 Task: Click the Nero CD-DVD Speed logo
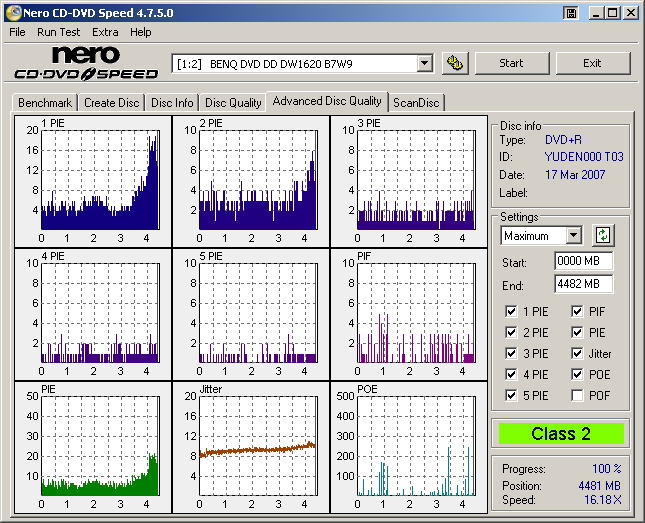click(86, 63)
